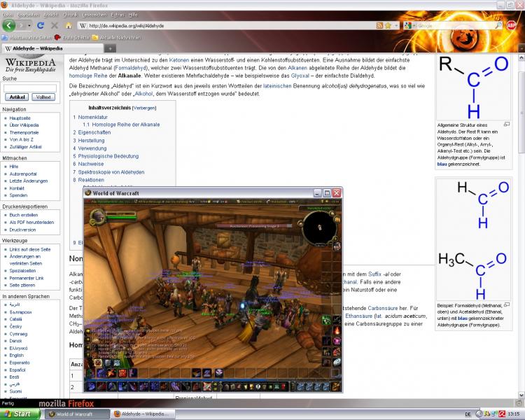Screen dimensions: 525x420
Task: Click the grey forward arrow in Firefox
Action: coord(21,25)
